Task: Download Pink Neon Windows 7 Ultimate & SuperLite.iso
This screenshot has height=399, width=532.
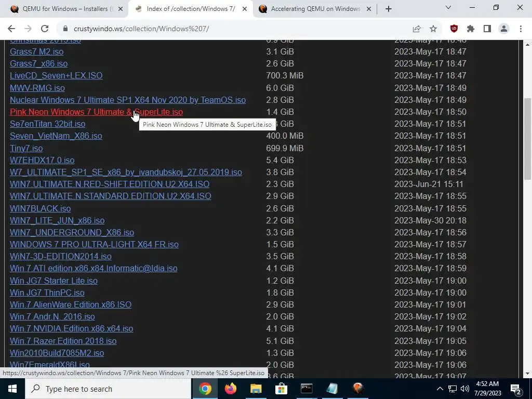Action: [96, 112]
